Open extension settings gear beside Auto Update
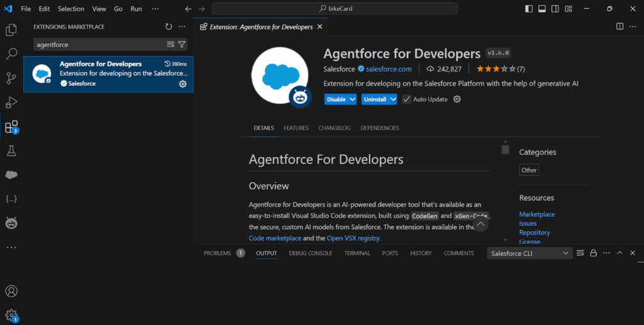Screen dimensions: 644x325 457,99
